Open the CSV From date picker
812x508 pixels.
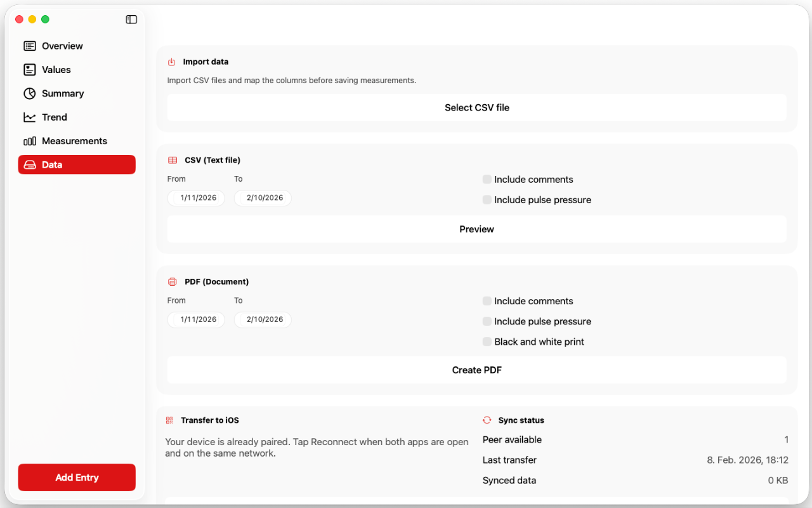pyautogui.click(x=197, y=198)
